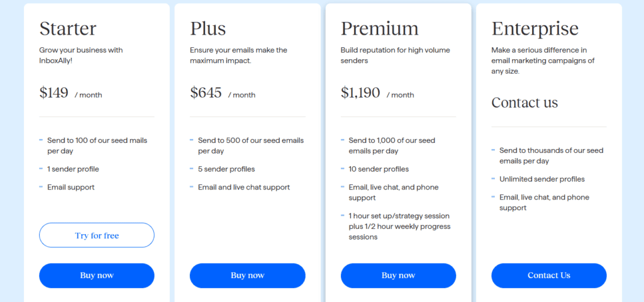Select the Enterprise plan heading
The image size is (644, 302).
point(535,28)
